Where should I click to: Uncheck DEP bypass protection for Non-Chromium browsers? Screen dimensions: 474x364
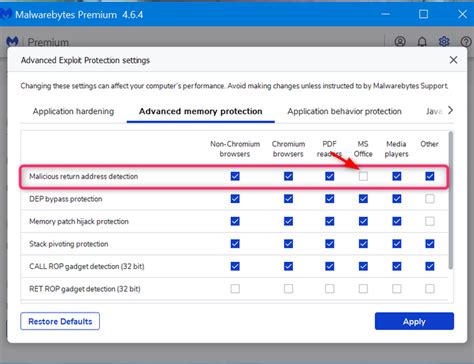pos(235,199)
